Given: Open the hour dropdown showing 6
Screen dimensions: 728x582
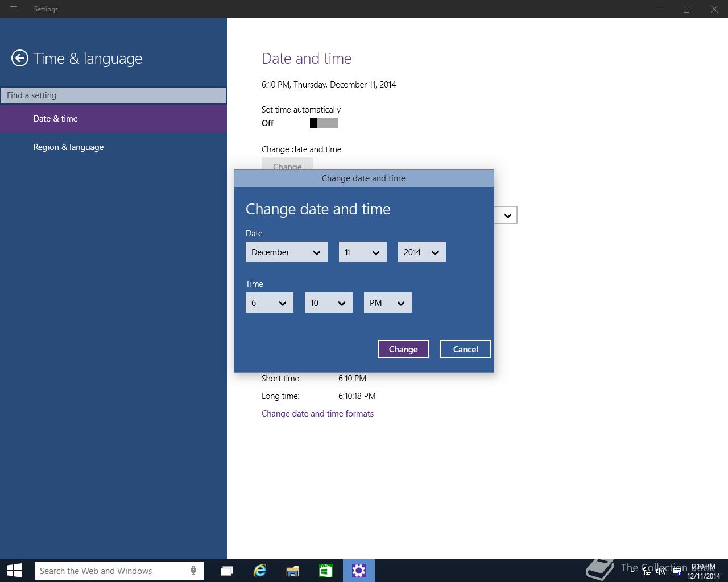Looking at the screenshot, I should pos(270,303).
